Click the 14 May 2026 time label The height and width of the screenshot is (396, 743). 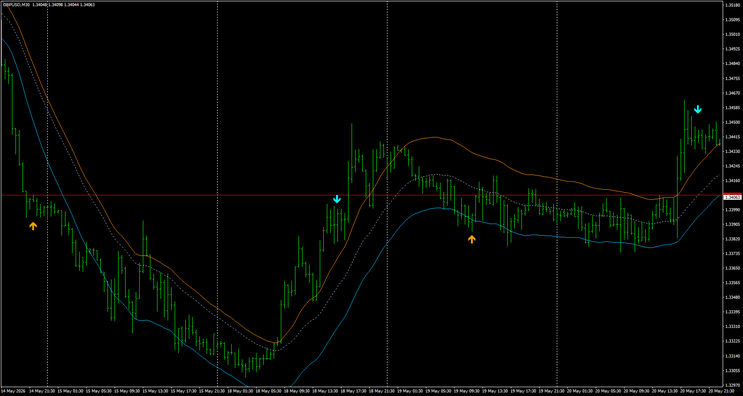coord(12,392)
